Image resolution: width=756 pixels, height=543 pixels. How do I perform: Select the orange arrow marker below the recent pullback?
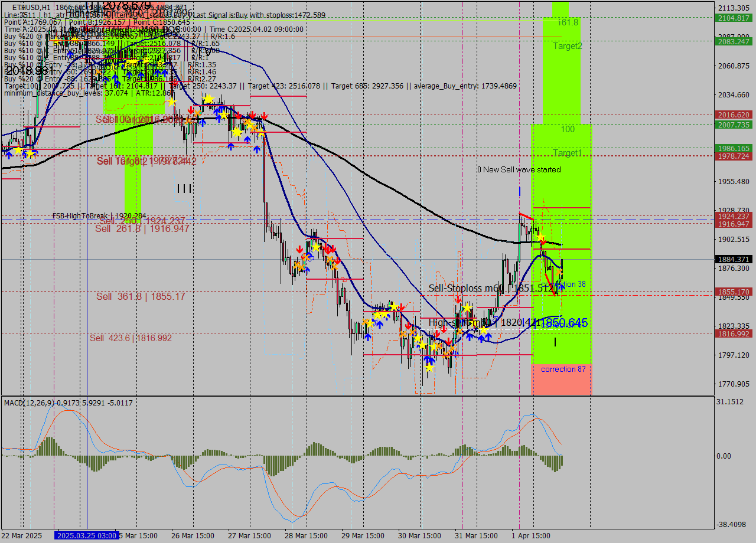point(559,272)
